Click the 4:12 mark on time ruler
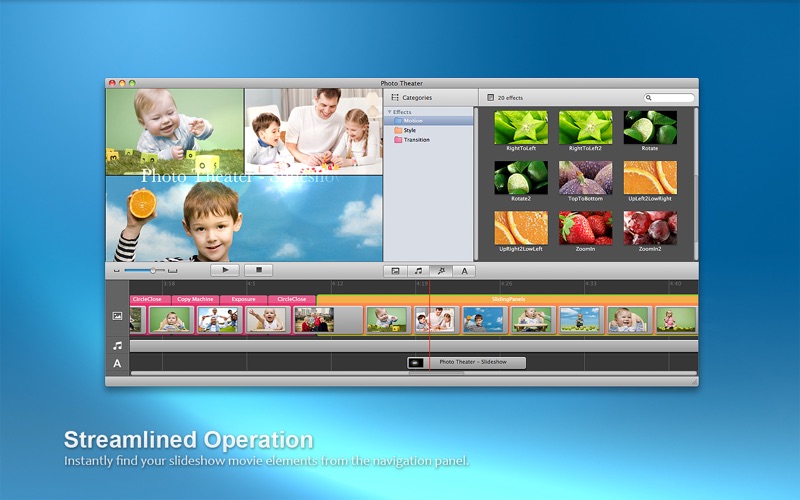This screenshot has height=500, width=800. pyautogui.click(x=337, y=284)
